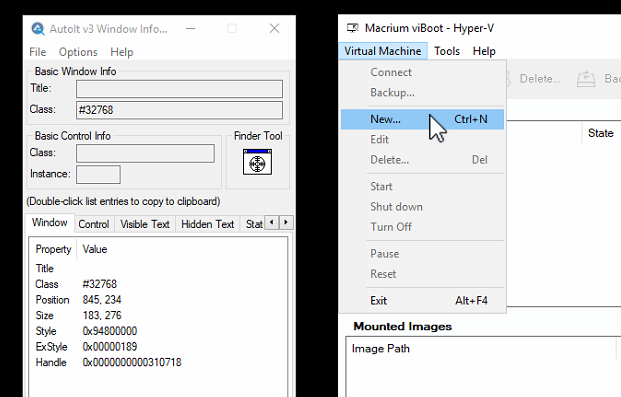Select the ExStyle value 0x00000189
This screenshot has width=621, height=397.
tap(110, 347)
